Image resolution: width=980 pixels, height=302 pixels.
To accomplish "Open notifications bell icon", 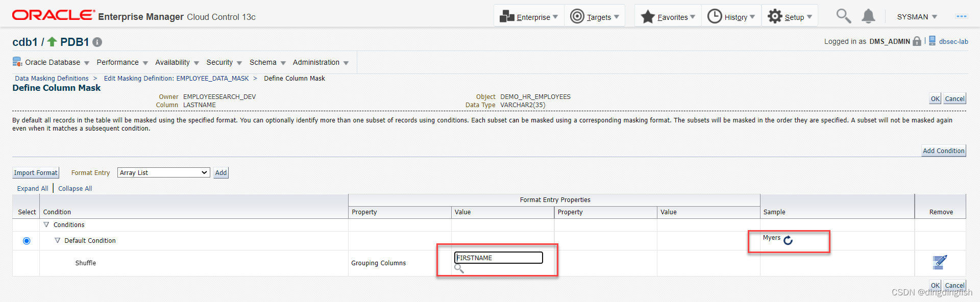I will [x=868, y=16].
